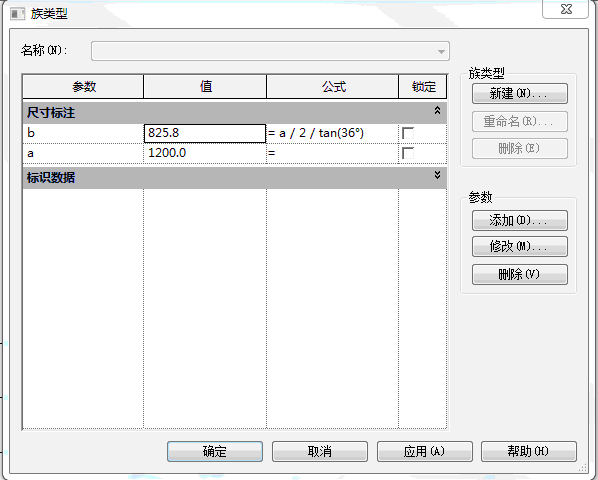Screen dimensions: 598x480
Task: Click the 族类型 dialog title icon
Action: pyautogui.click(x=18, y=14)
